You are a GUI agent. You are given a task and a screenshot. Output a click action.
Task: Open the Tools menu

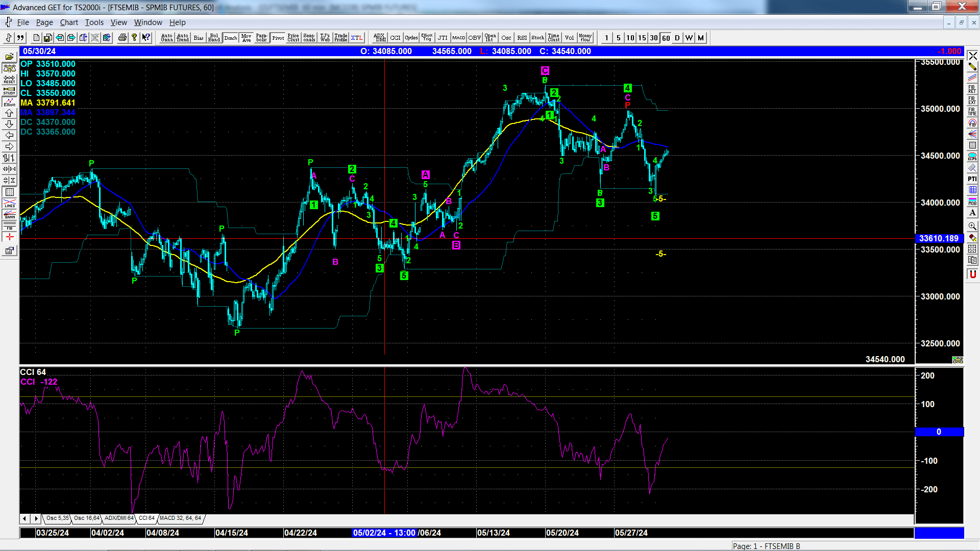[x=94, y=22]
